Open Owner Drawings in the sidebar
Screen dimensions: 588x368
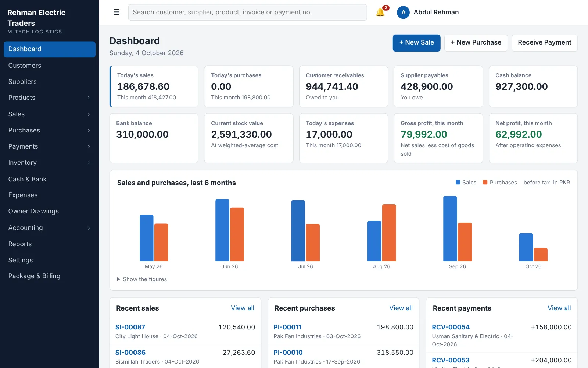point(50,211)
